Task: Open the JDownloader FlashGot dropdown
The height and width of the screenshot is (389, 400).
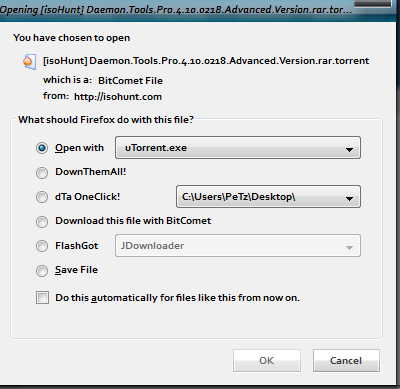Action: pos(238,246)
